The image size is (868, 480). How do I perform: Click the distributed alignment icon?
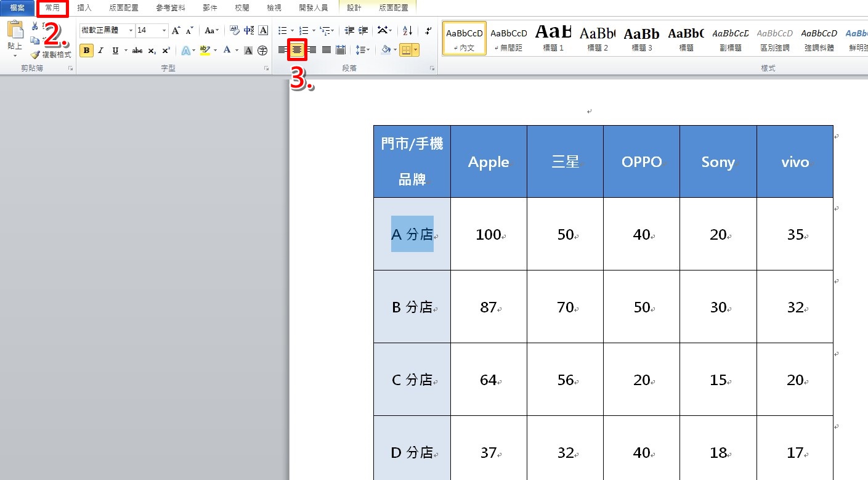(340, 50)
